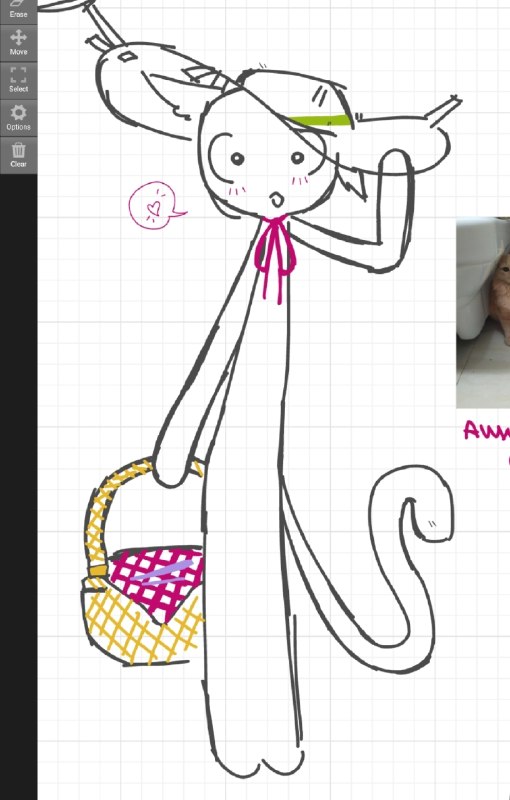Click the pink heart speech bubble

click(x=156, y=205)
